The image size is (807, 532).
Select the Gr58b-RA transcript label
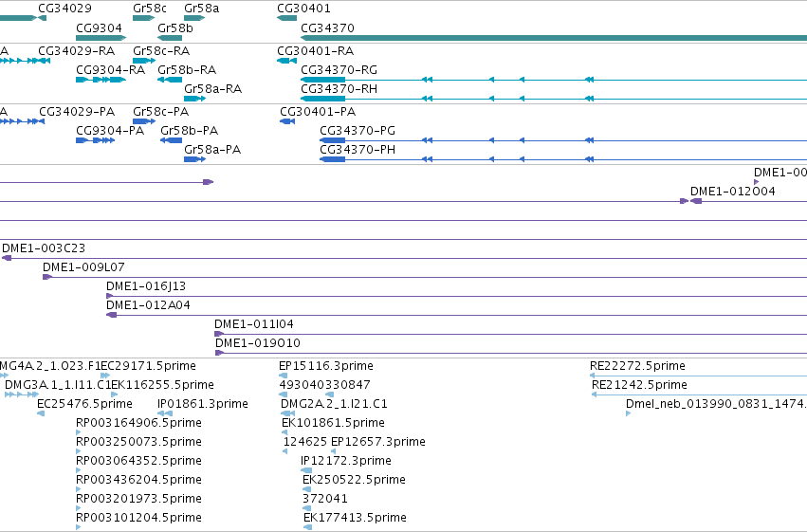(187, 70)
